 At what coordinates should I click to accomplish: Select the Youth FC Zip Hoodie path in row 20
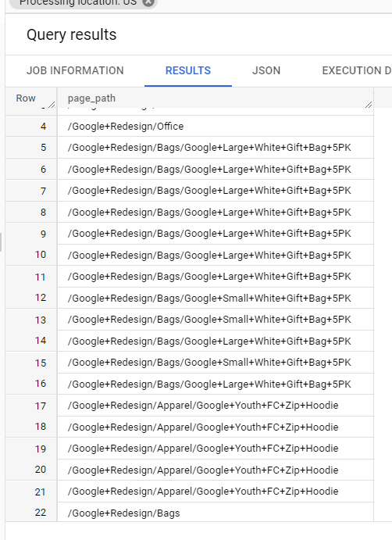point(203,470)
